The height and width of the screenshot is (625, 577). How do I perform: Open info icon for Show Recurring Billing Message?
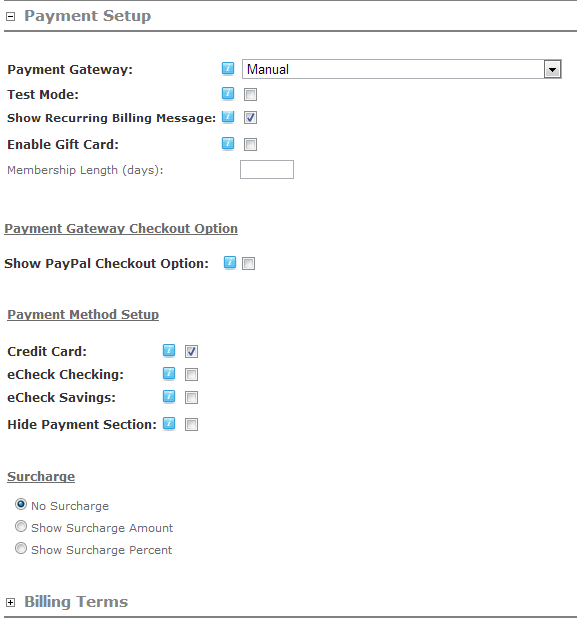(228, 117)
